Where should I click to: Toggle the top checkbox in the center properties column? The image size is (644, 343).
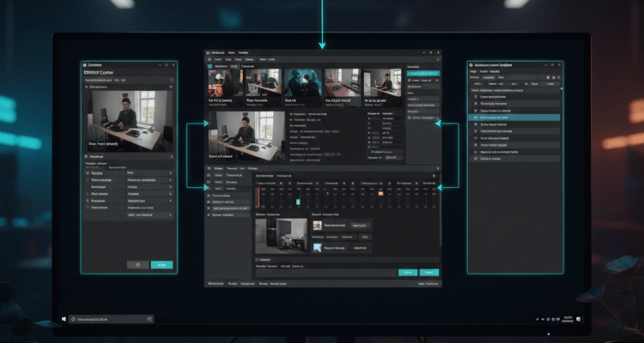(x=369, y=120)
